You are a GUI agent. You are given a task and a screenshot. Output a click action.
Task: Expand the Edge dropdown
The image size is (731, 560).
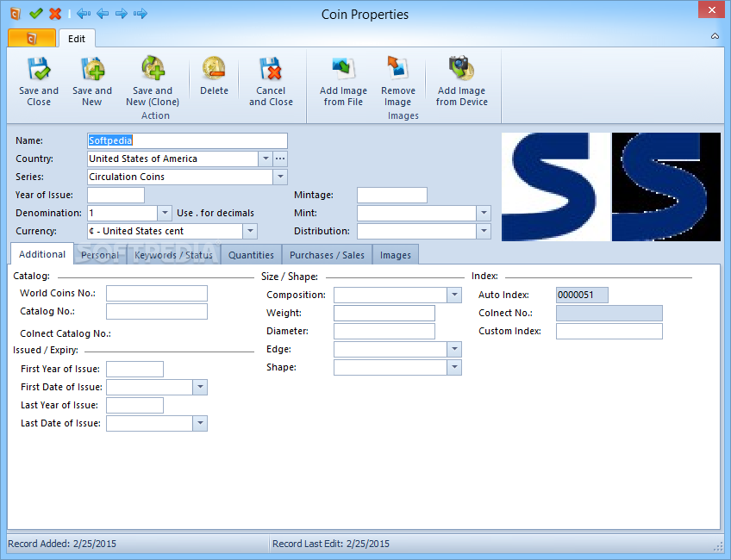pyautogui.click(x=454, y=350)
